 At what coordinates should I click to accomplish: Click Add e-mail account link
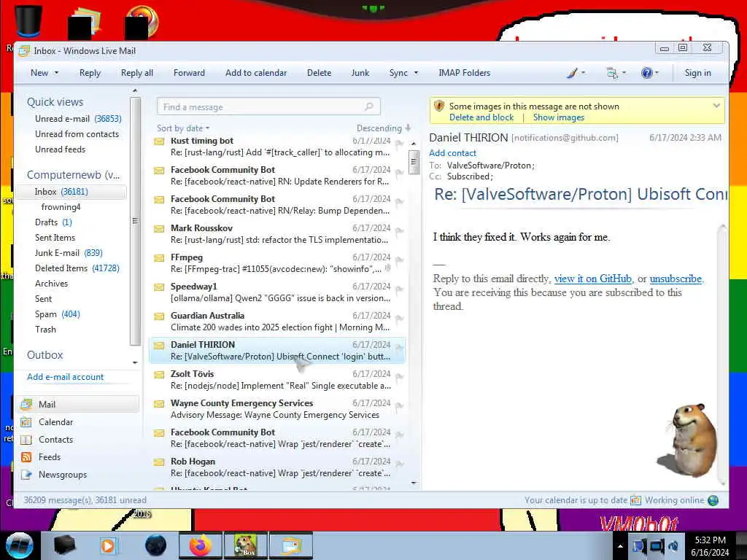(65, 377)
